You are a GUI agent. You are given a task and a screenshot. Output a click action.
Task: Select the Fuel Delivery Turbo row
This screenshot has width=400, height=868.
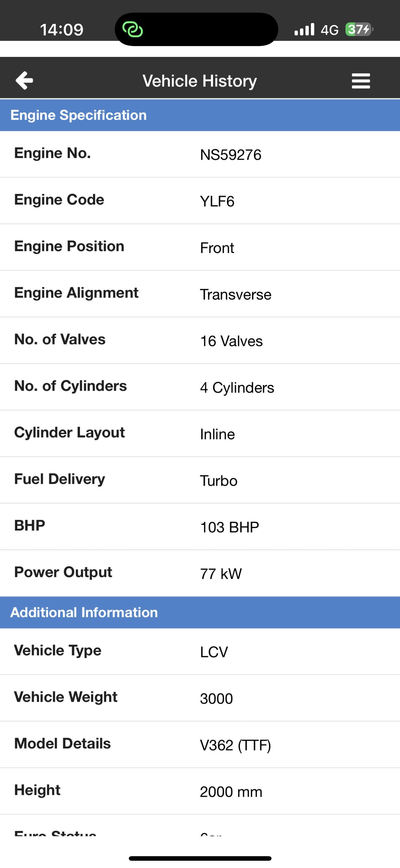[x=200, y=480]
